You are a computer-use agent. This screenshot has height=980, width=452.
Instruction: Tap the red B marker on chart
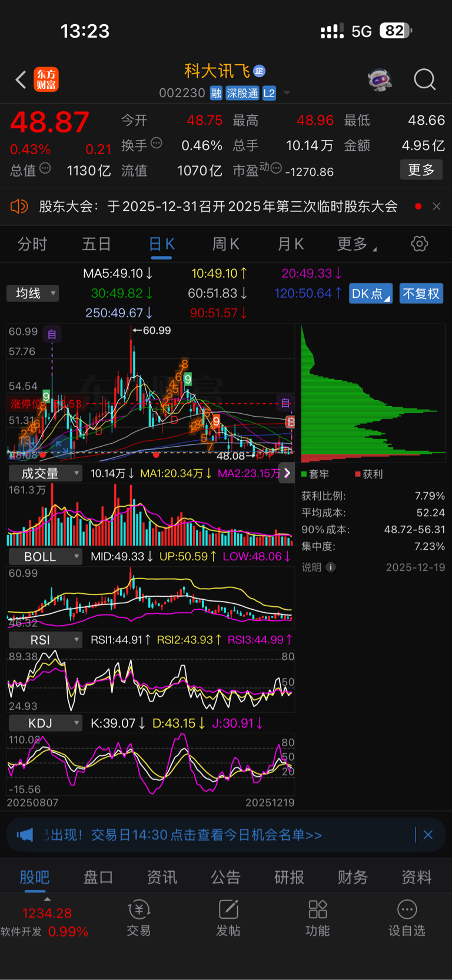click(x=290, y=421)
